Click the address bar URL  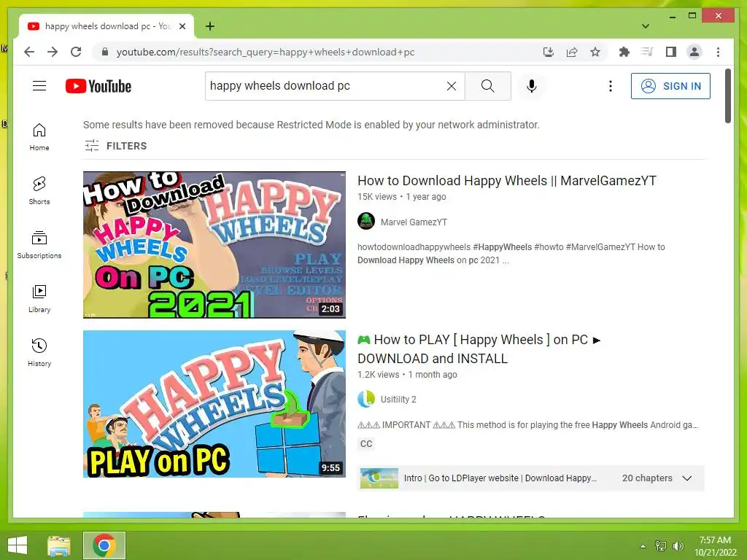point(266,52)
